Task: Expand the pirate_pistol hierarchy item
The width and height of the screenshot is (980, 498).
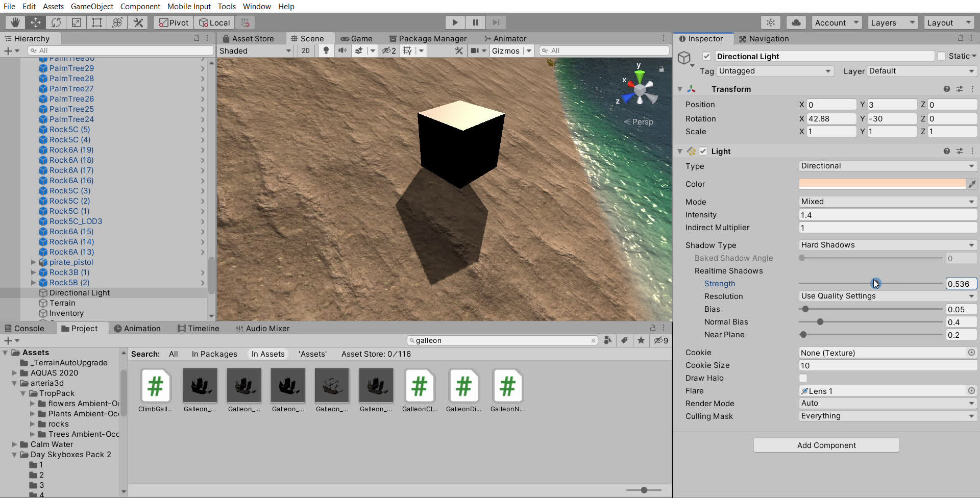Action: click(34, 262)
